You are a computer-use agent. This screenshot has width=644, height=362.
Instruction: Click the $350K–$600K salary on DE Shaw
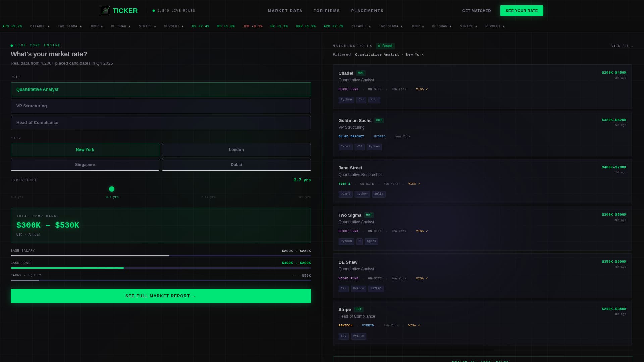pyautogui.click(x=614, y=262)
